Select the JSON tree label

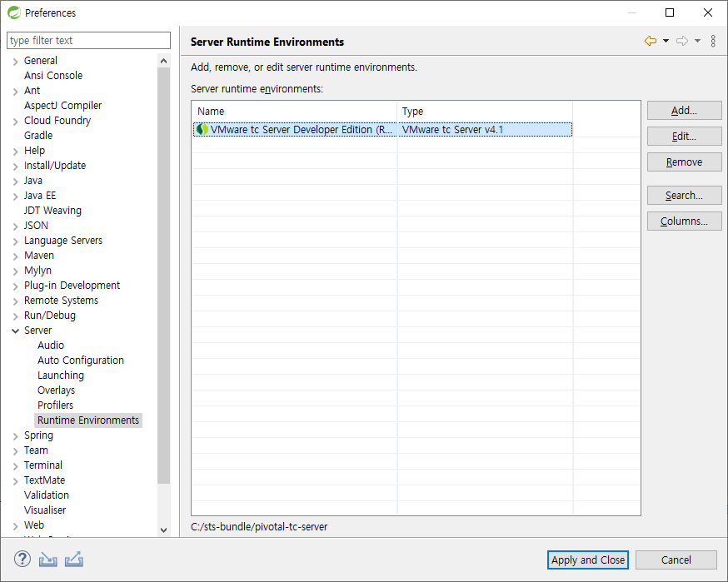36,226
